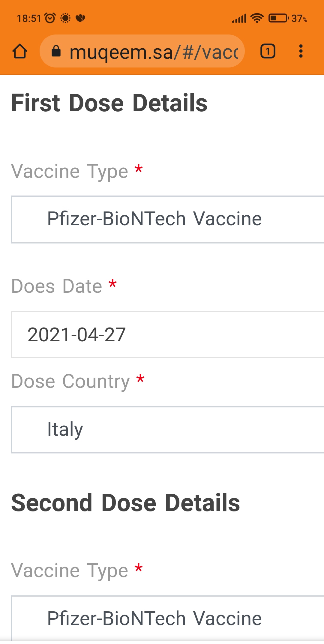Tap the First Dose Details heading
Viewport: 324px width, 644px height.
click(x=109, y=103)
